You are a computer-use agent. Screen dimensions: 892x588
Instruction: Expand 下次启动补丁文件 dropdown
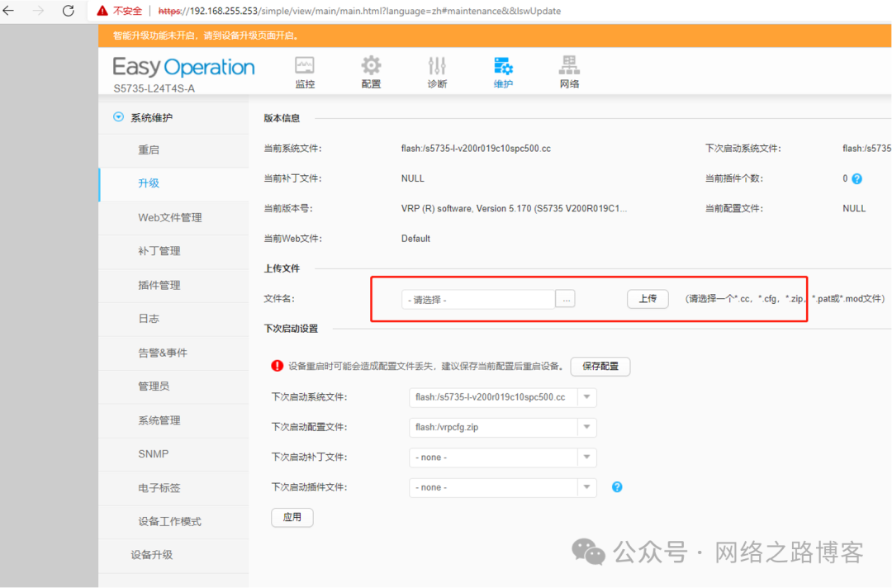(586, 458)
